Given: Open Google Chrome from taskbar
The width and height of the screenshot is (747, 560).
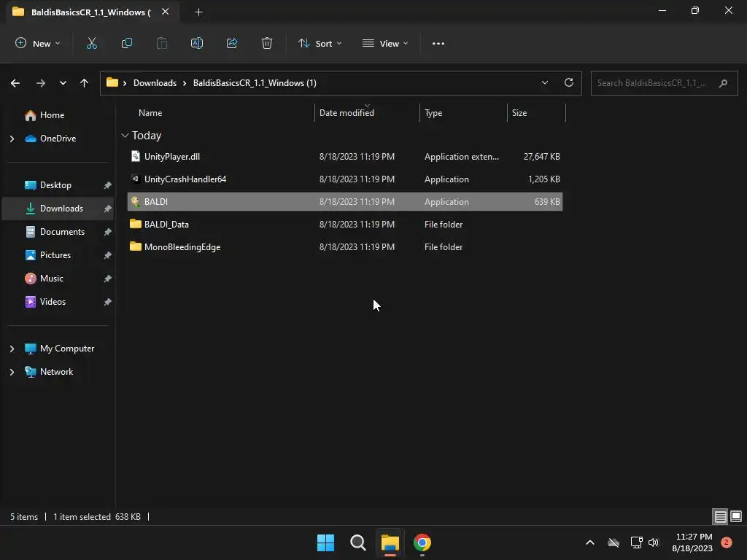Looking at the screenshot, I should [422, 542].
